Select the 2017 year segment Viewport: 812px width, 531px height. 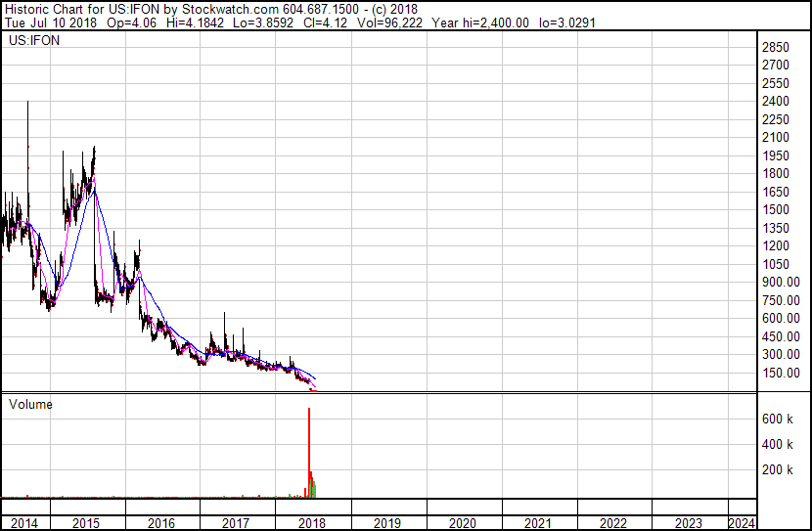(x=236, y=523)
